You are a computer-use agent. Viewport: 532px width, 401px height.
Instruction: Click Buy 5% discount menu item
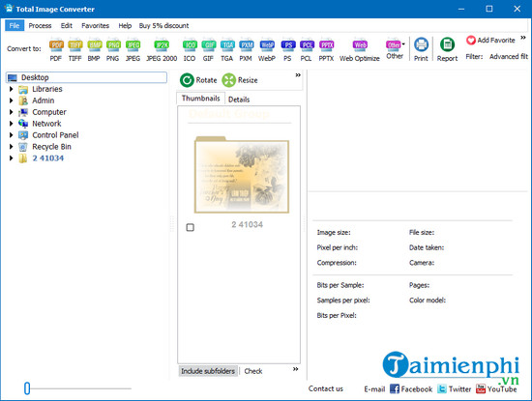(163, 26)
